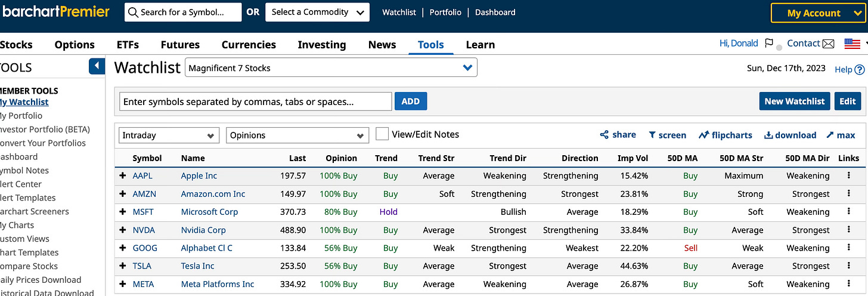Click the screen filter icon
The height and width of the screenshot is (296, 868).
coord(652,135)
